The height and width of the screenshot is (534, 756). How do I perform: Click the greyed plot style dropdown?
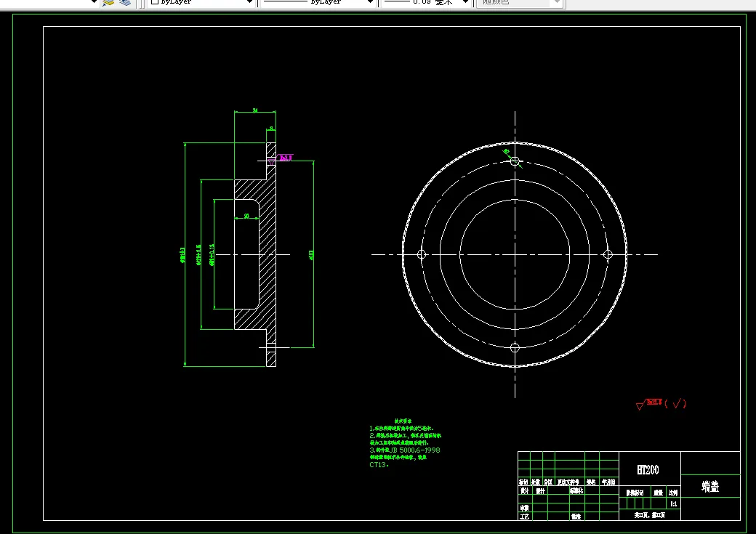[x=520, y=3]
